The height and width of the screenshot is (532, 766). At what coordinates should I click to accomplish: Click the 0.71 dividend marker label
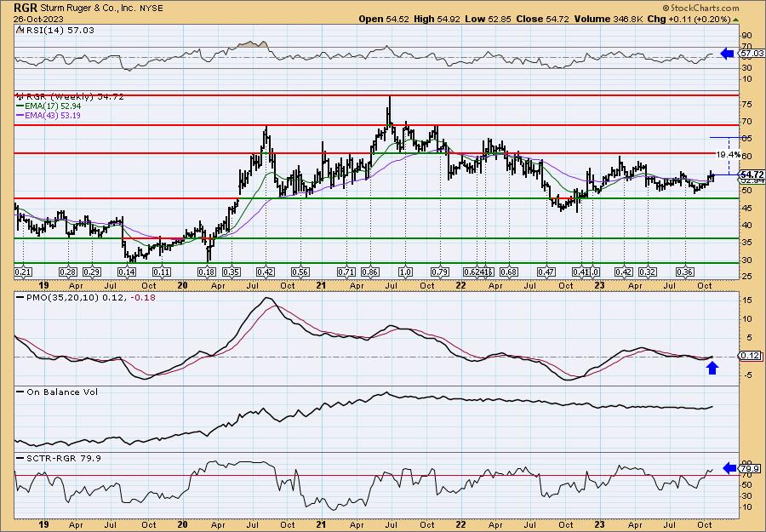pyautogui.click(x=346, y=272)
